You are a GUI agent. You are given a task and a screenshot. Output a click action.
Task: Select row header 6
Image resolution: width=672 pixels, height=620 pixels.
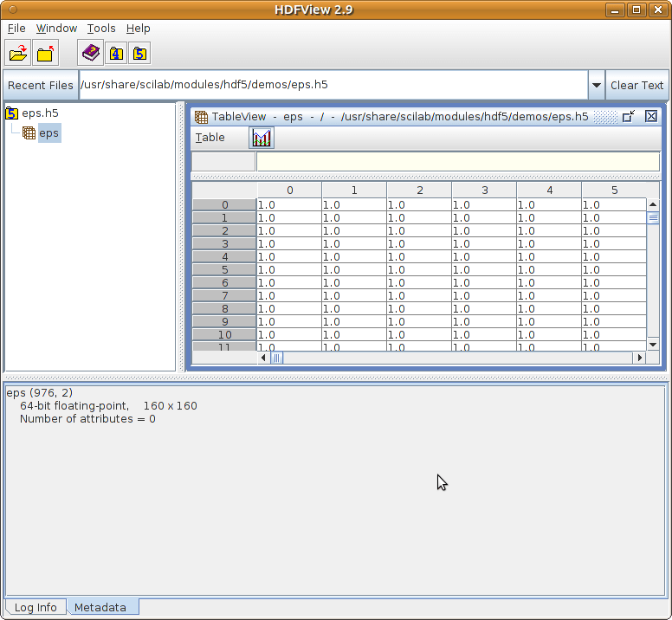click(224, 283)
